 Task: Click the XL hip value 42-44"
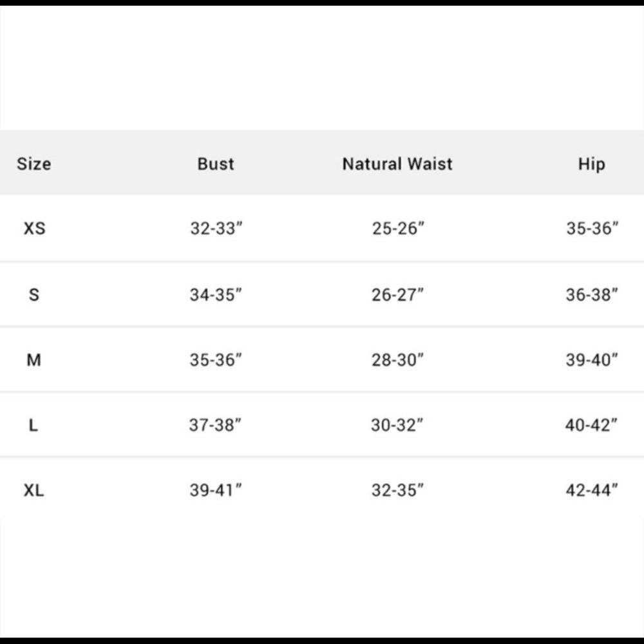(x=592, y=490)
